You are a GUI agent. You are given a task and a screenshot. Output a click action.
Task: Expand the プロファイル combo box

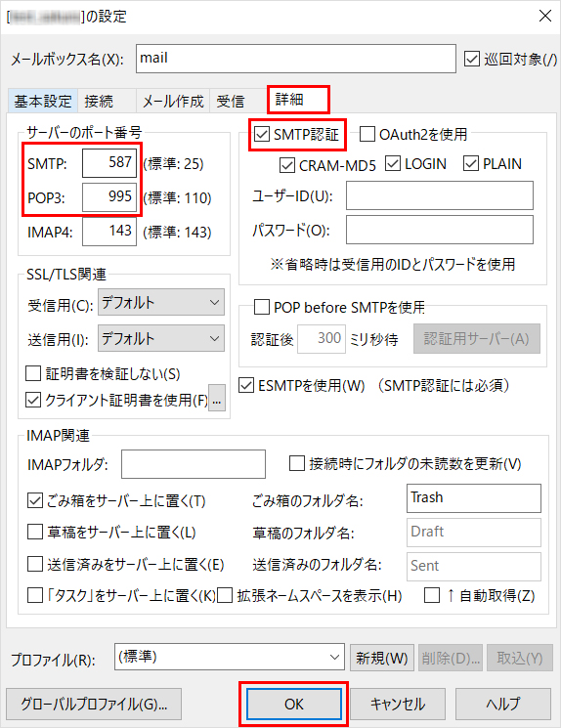point(230,657)
